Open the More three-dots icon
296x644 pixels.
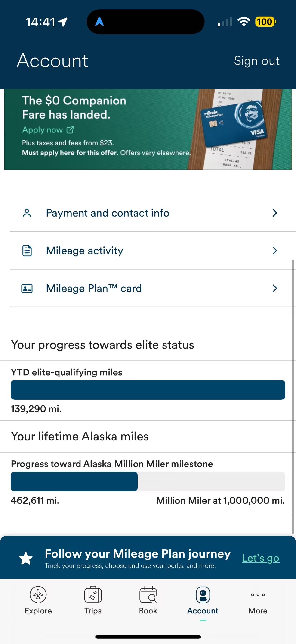point(258,594)
